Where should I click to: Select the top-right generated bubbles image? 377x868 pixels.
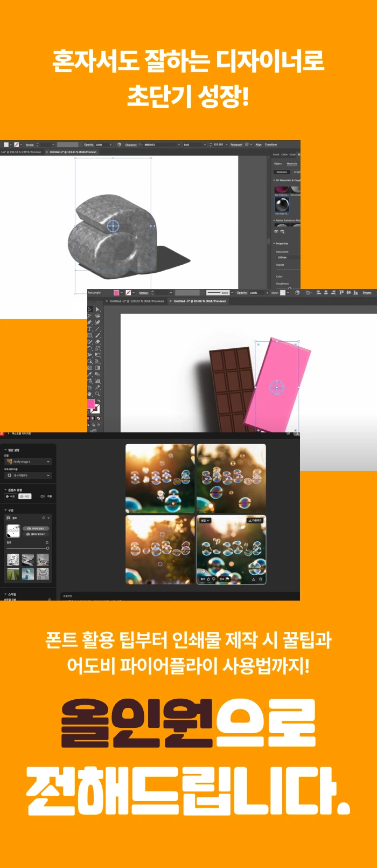coord(231,478)
